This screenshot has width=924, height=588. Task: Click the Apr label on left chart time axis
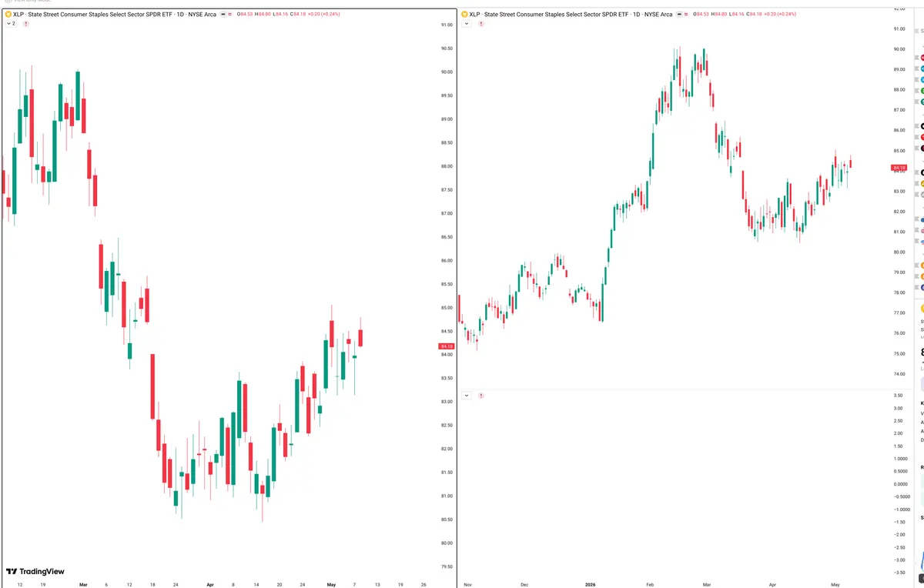pos(209,584)
